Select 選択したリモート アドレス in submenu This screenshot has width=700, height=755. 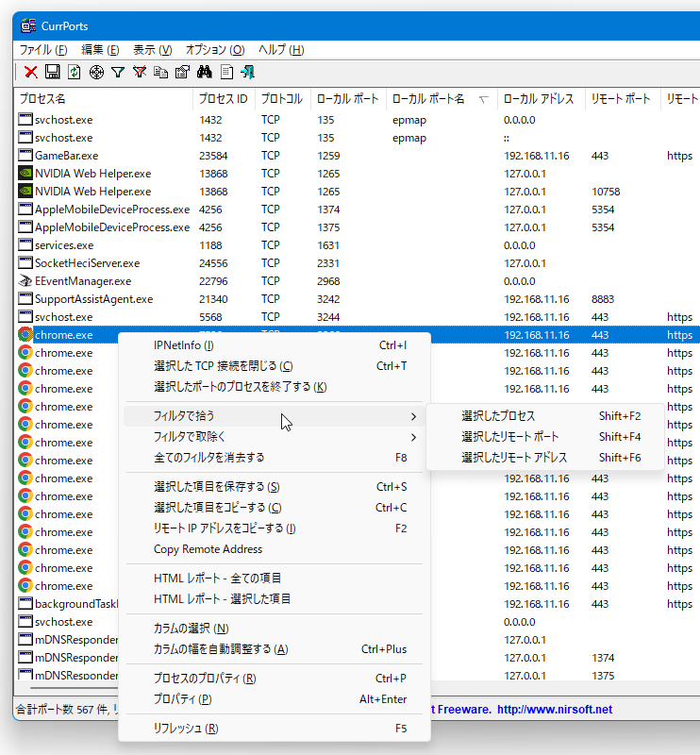(545, 458)
